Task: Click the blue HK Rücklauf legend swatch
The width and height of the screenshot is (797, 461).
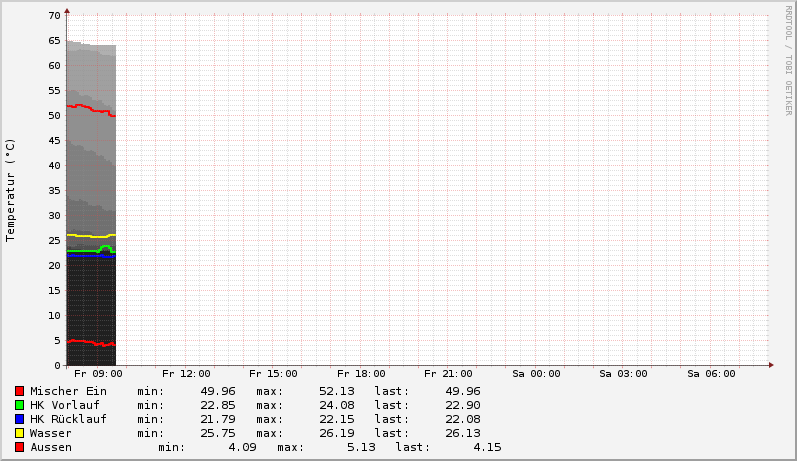Action: coord(19,419)
